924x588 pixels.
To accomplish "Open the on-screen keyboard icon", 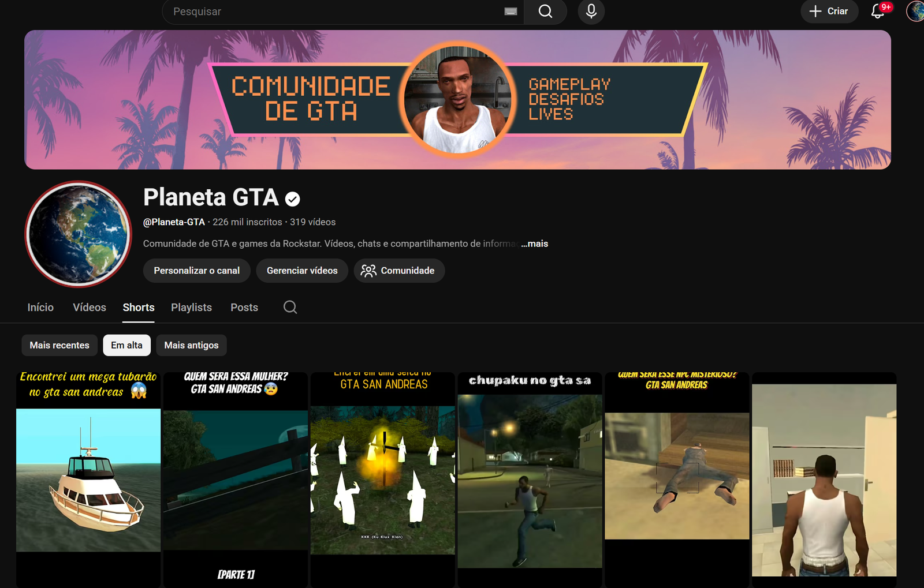I will [x=511, y=12].
